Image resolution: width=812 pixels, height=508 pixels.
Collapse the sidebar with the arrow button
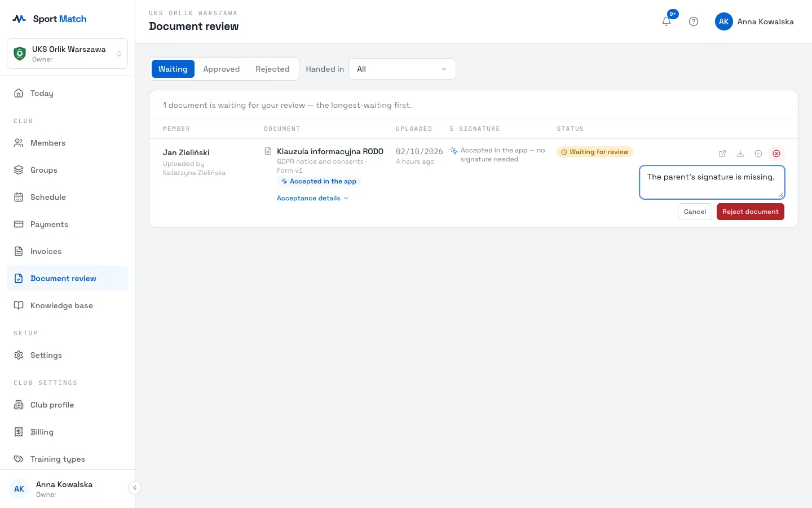click(x=134, y=488)
